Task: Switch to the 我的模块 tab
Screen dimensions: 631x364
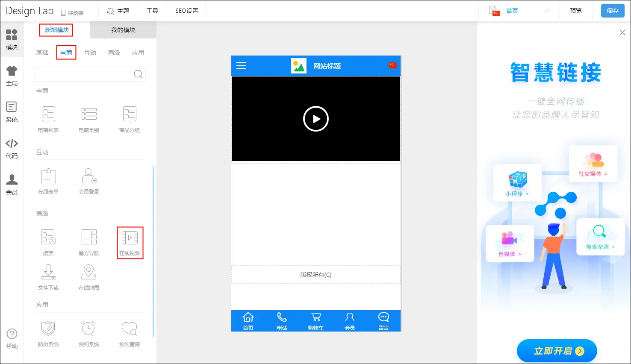Action: pos(123,30)
